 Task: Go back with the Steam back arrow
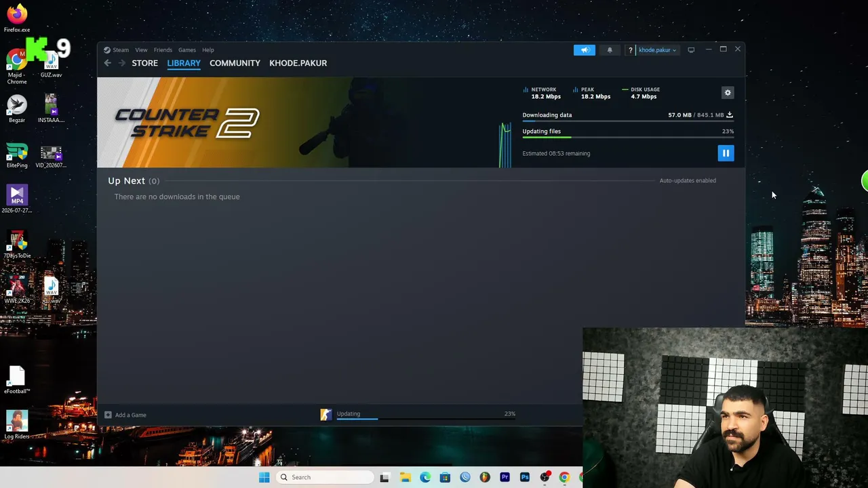click(107, 63)
